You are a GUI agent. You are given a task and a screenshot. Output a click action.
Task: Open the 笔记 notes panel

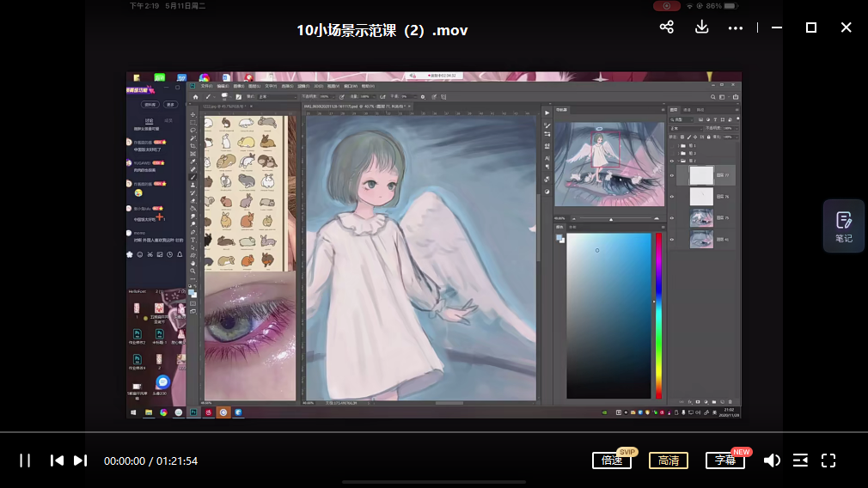(x=844, y=226)
